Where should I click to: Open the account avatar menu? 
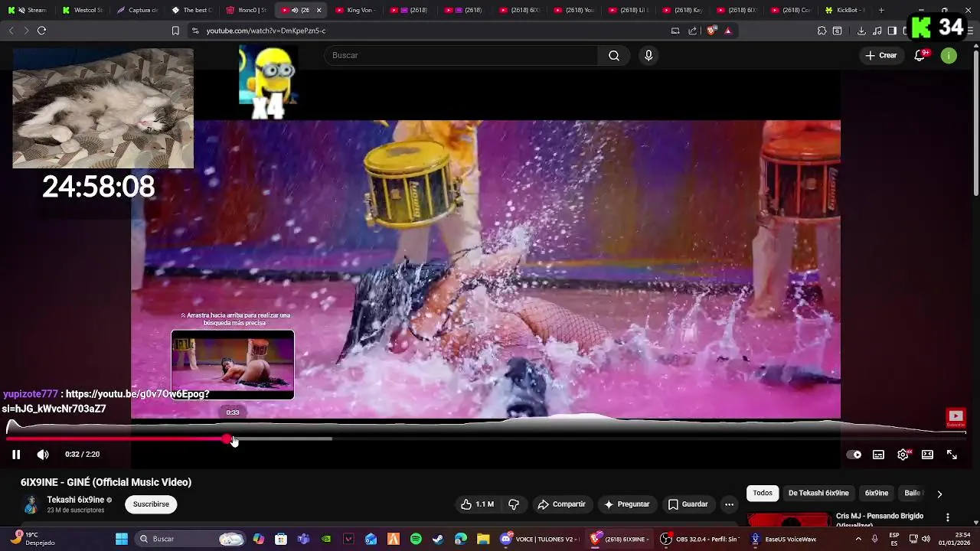click(x=949, y=55)
